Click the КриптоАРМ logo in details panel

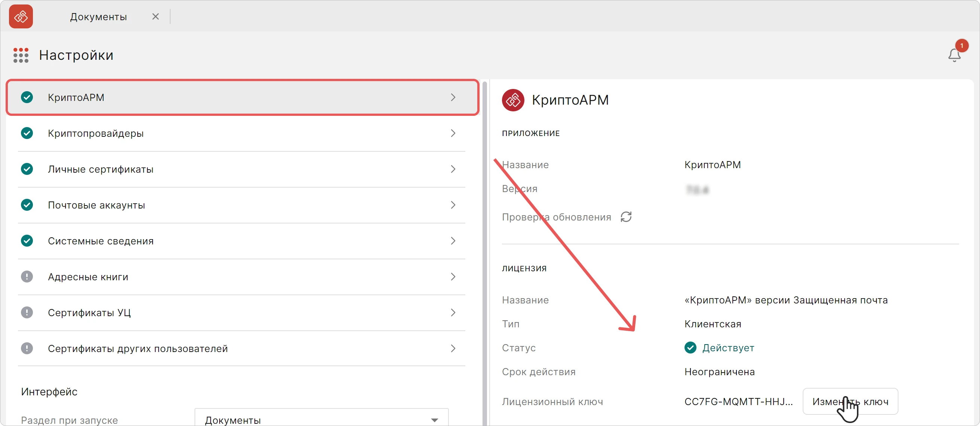(513, 100)
